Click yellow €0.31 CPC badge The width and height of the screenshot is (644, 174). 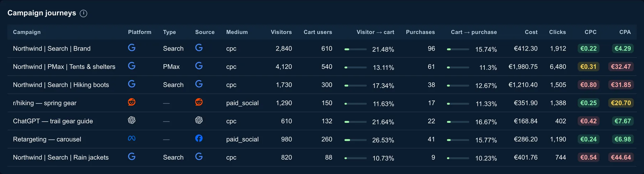pyautogui.click(x=589, y=67)
